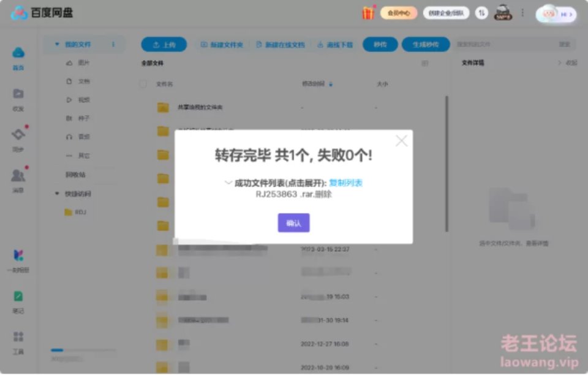This screenshot has width=588, height=375.
Task: Open 会员中心 membership center
Action: tap(399, 13)
